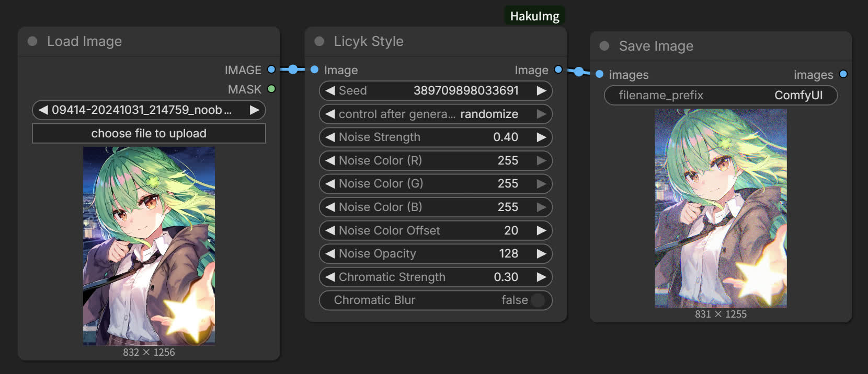Switch control after generate to next option
This screenshot has width=868, height=374.
[541, 114]
